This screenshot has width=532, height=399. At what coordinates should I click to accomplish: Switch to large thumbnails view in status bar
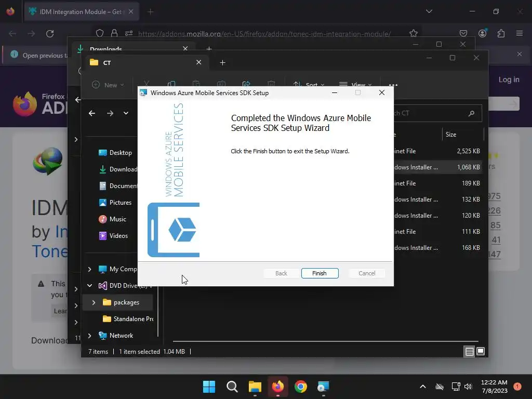click(x=481, y=352)
